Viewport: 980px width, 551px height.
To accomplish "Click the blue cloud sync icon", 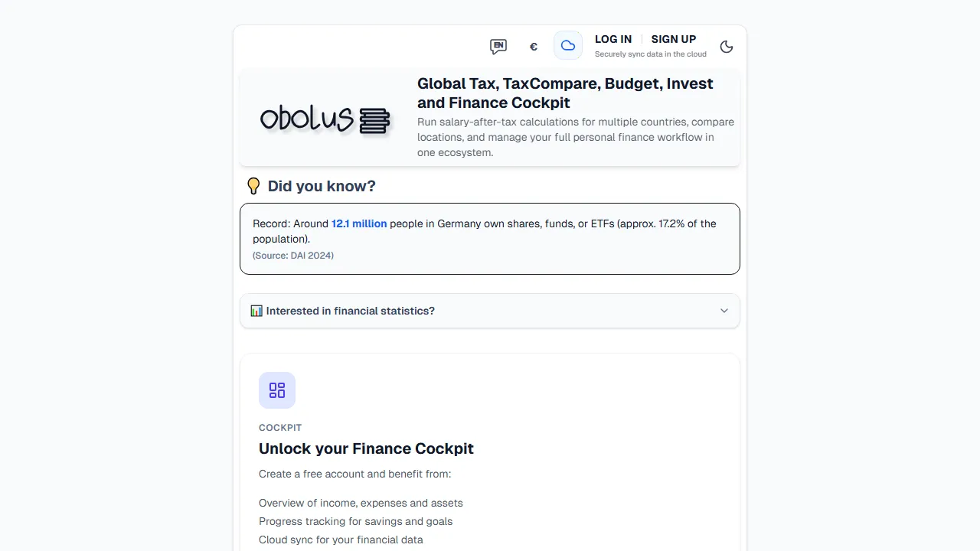I will pos(567,45).
